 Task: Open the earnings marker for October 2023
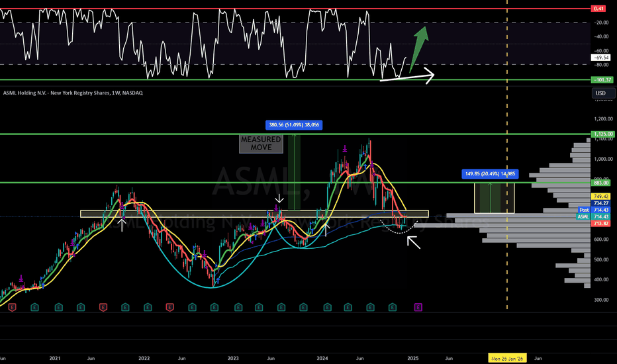click(x=303, y=307)
